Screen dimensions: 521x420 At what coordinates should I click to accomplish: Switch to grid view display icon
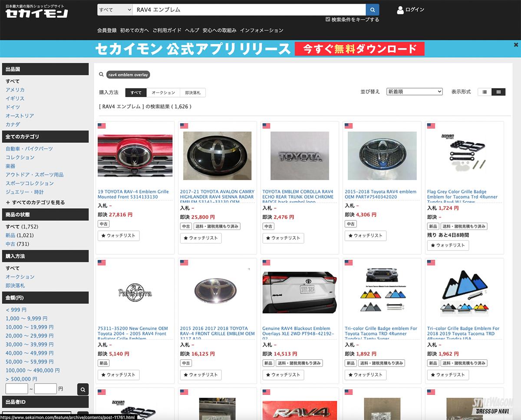(x=498, y=92)
